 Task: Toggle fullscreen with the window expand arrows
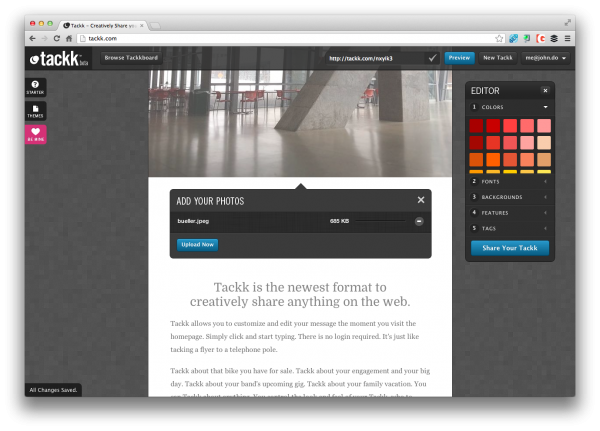[x=567, y=23]
